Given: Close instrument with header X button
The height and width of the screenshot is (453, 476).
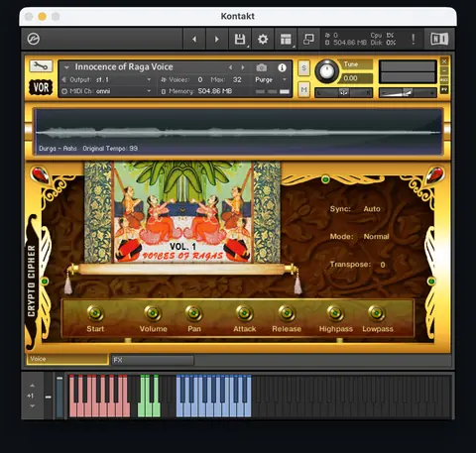Looking at the screenshot, I should tap(444, 61).
